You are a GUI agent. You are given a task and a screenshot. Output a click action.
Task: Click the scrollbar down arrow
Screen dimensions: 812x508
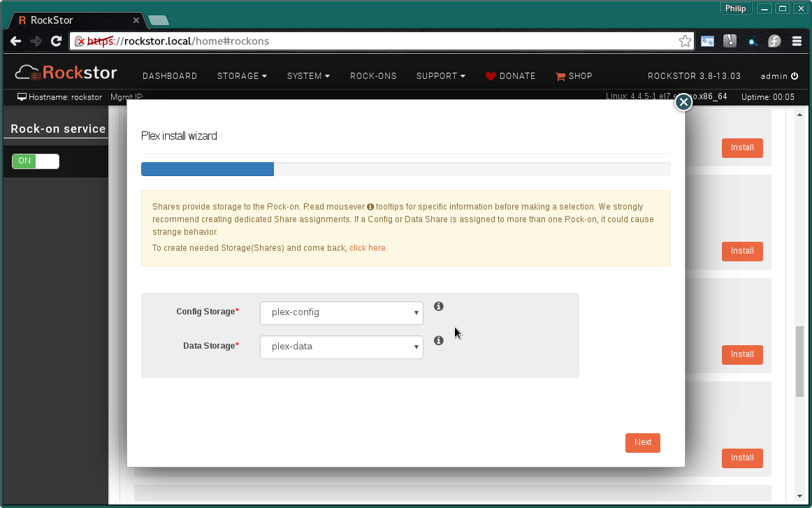point(799,496)
